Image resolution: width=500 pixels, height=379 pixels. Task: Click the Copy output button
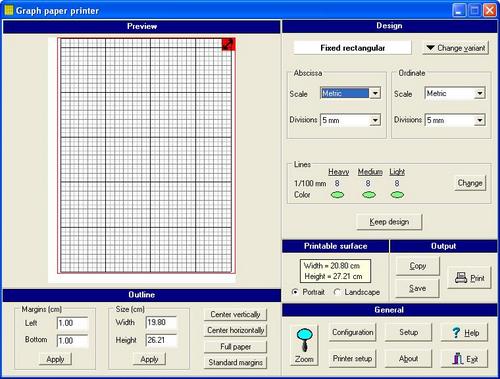[418, 266]
